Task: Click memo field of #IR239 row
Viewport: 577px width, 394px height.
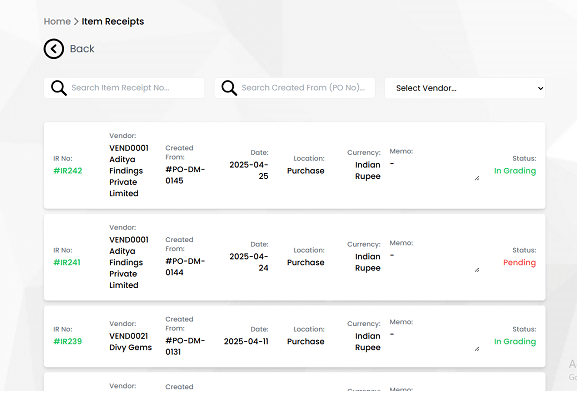Action: [x=435, y=340]
